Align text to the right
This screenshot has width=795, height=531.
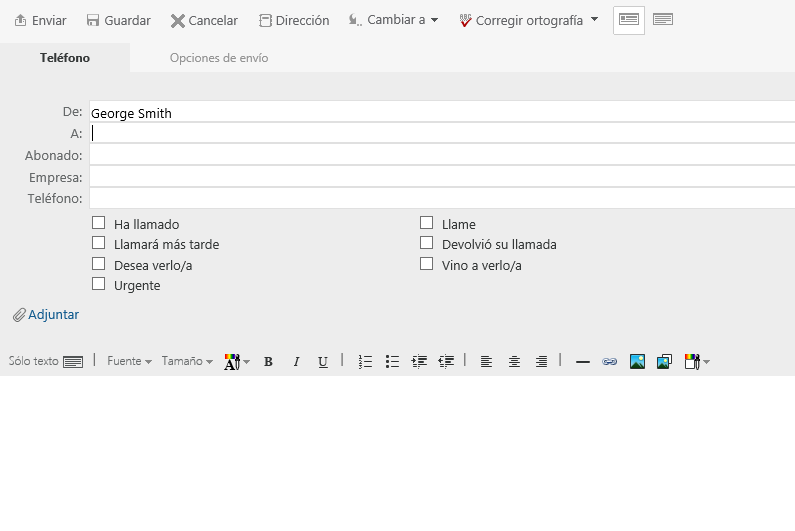click(541, 362)
